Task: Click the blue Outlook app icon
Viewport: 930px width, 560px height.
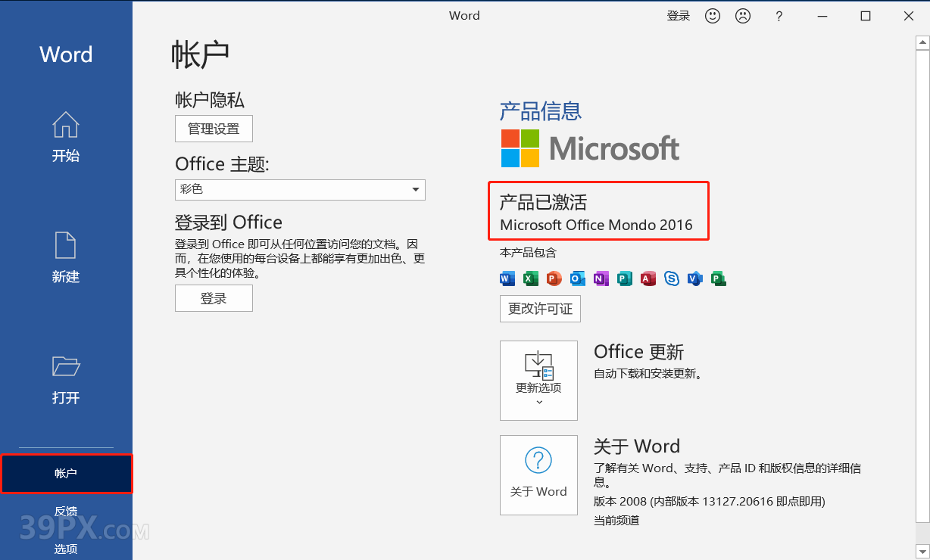Action: tap(578, 278)
